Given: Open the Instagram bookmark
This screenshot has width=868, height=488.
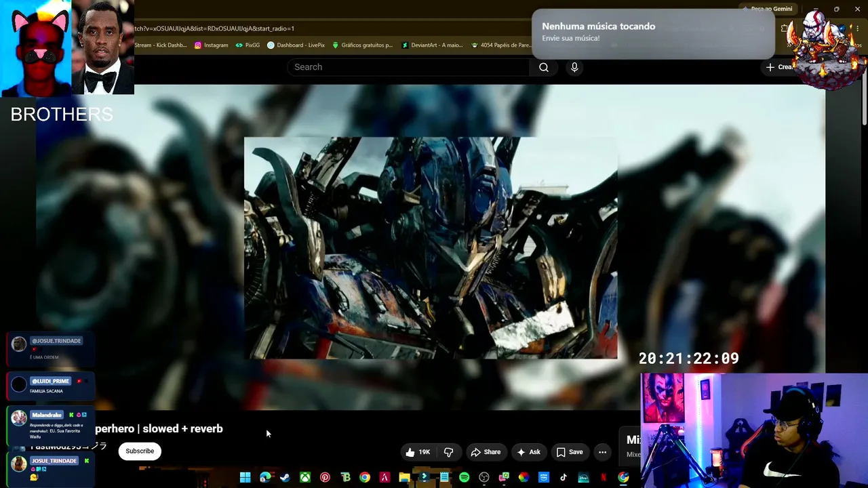Looking at the screenshot, I should (x=211, y=45).
